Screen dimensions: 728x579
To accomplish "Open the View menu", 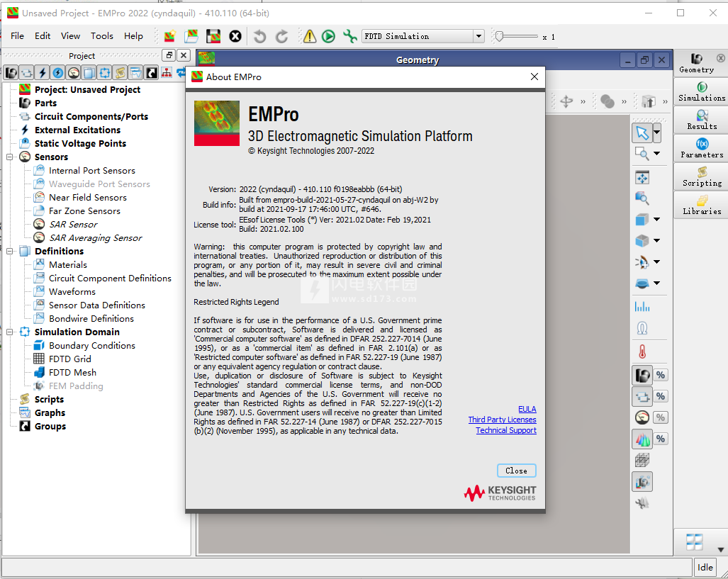I will click(70, 35).
